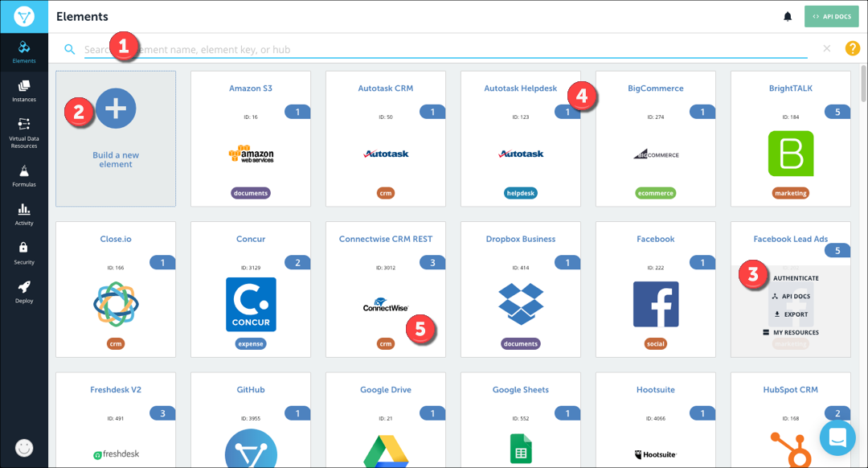
Task: Click the vertical scrollbar thumb
Action: click(863, 83)
